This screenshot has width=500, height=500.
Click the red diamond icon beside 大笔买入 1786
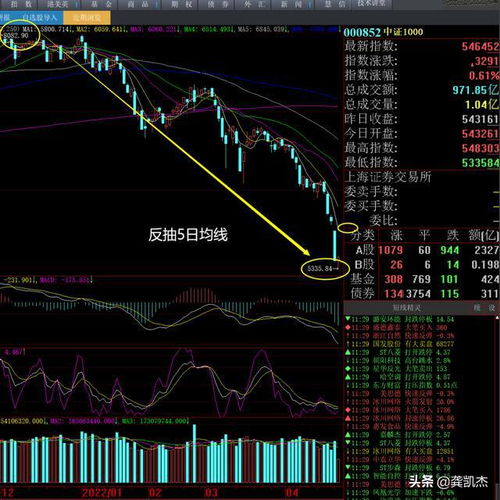[x=348, y=410]
